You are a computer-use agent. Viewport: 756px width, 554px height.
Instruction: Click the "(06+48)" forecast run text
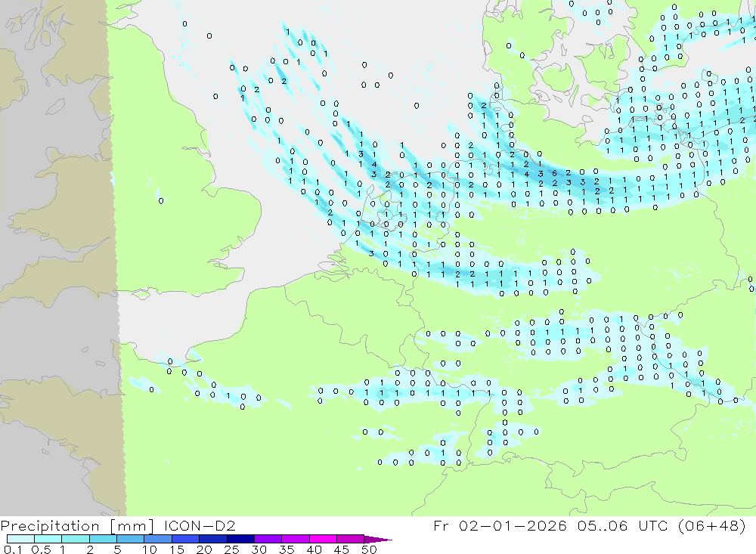pos(711,525)
